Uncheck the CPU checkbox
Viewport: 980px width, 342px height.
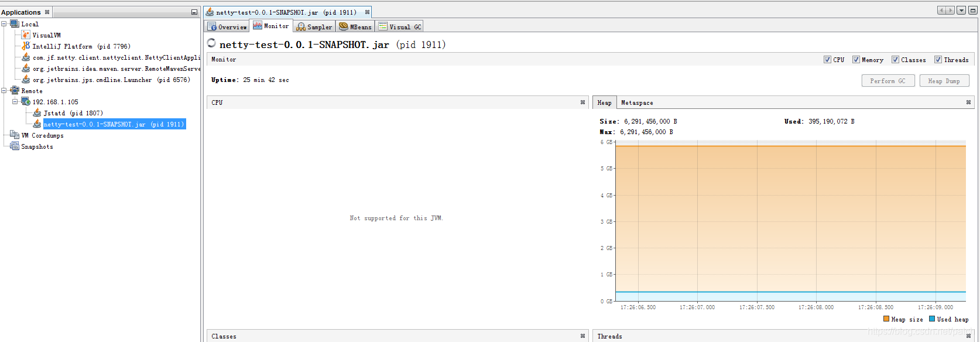827,60
